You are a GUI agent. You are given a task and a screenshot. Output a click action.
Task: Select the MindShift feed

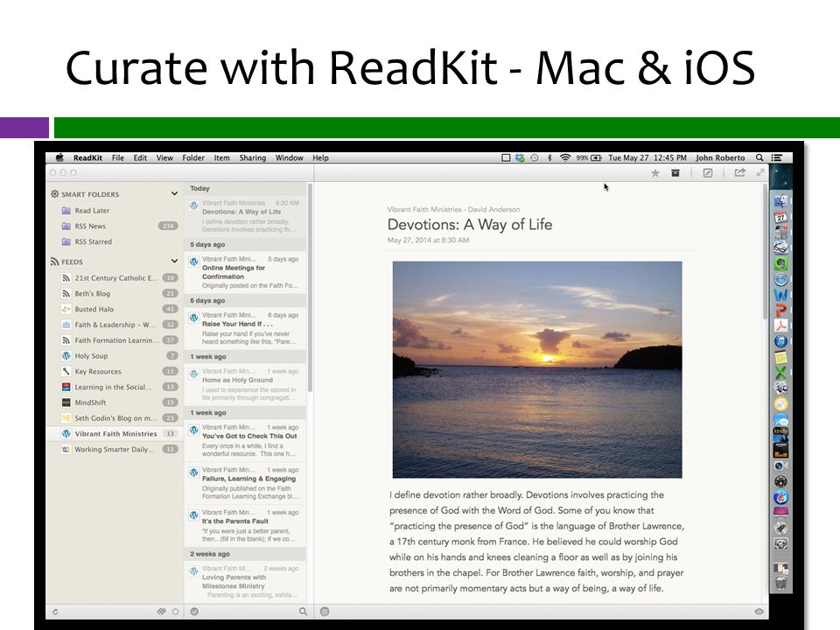click(115, 402)
